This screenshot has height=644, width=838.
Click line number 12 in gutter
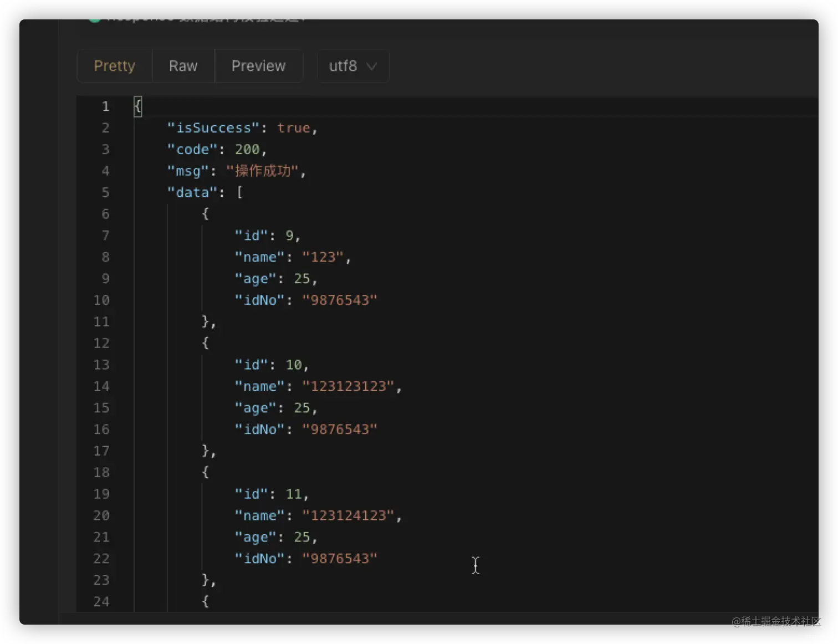101,343
